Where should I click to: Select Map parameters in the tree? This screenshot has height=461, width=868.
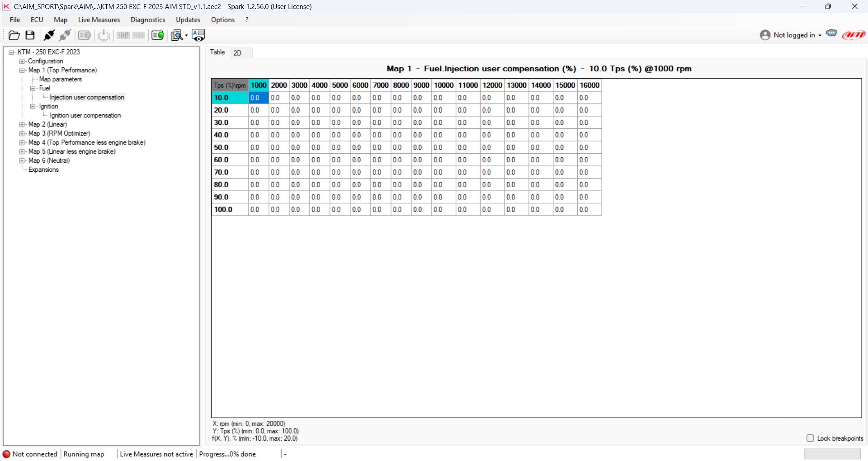[x=61, y=80]
